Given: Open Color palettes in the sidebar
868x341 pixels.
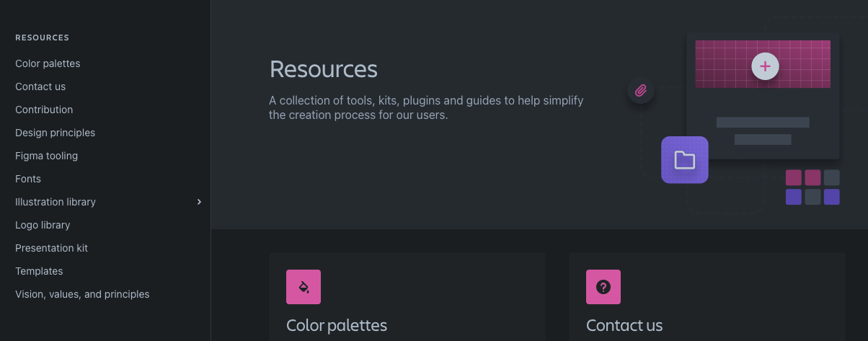Looking at the screenshot, I should 48,63.
